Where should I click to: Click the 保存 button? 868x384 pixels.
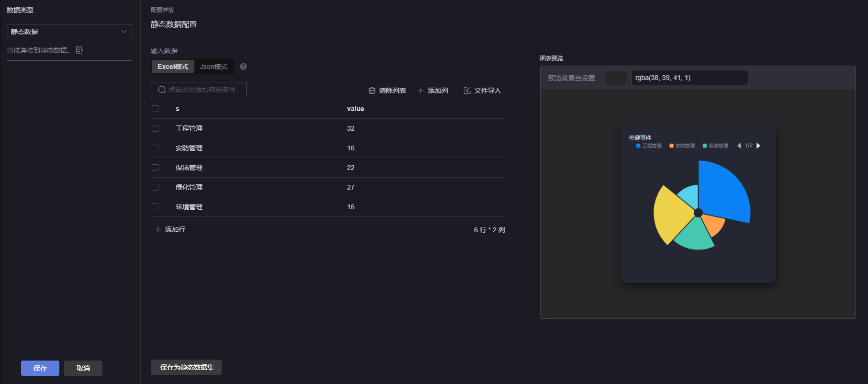click(x=40, y=368)
